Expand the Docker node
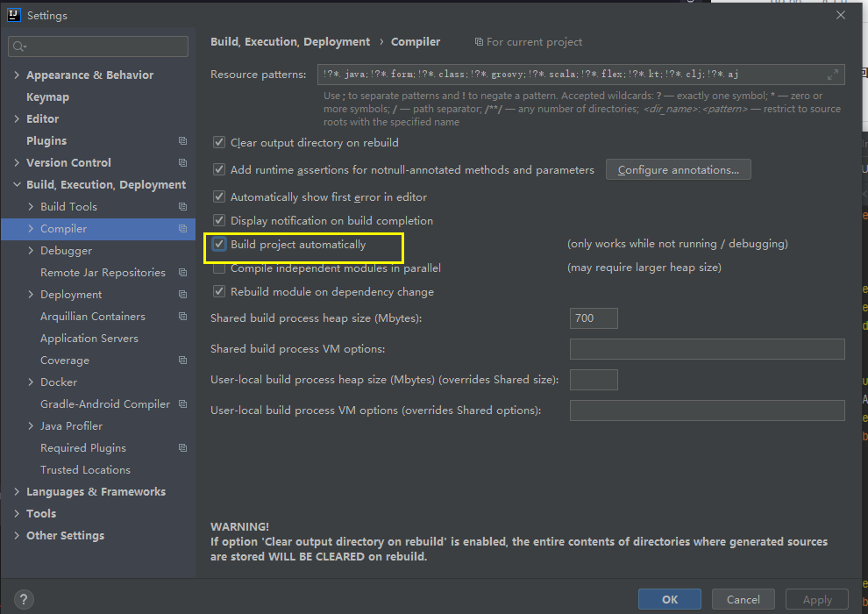The width and height of the screenshot is (868, 614). tap(31, 382)
